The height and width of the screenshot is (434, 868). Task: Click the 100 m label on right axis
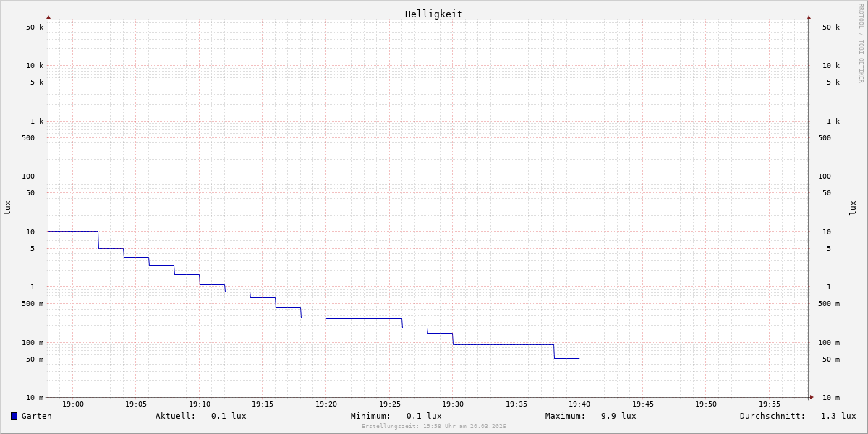pyautogui.click(x=829, y=343)
